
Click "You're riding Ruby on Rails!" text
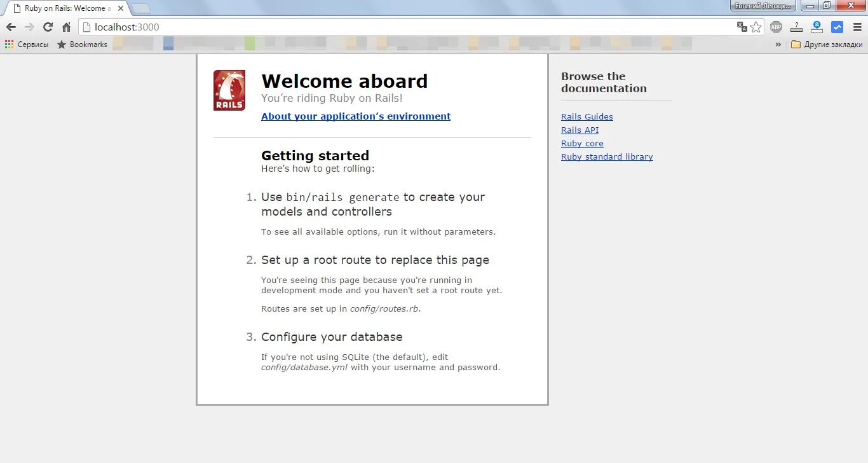click(332, 98)
